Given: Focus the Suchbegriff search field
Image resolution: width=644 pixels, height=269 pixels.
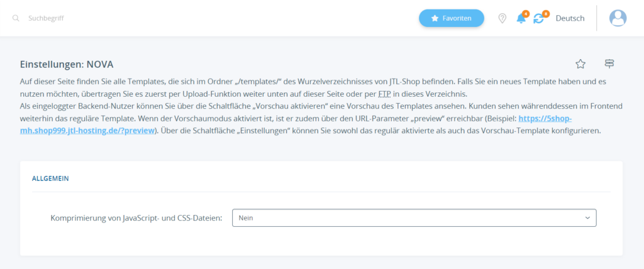Looking at the screenshot, I should [45, 18].
